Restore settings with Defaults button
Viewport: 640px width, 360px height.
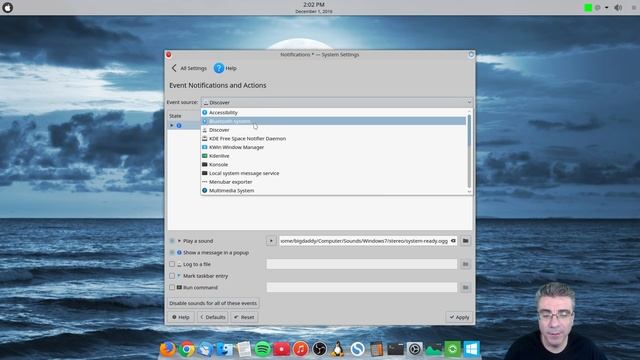click(x=213, y=317)
